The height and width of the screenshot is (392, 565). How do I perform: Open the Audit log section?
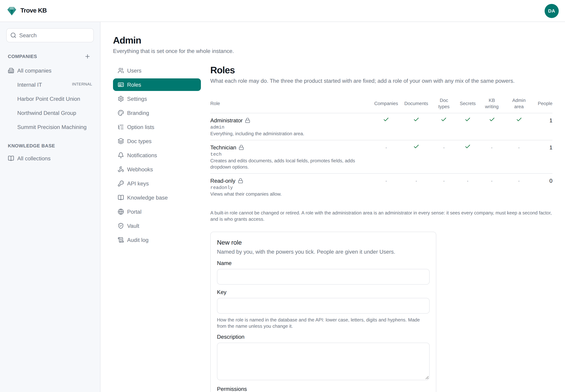pyautogui.click(x=157, y=240)
